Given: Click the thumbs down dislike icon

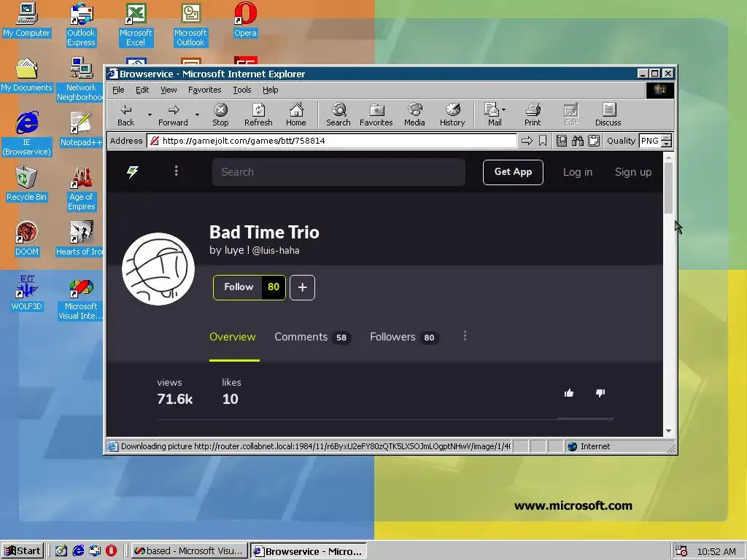Looking at the screenshot, I should [x=600, y=393].
